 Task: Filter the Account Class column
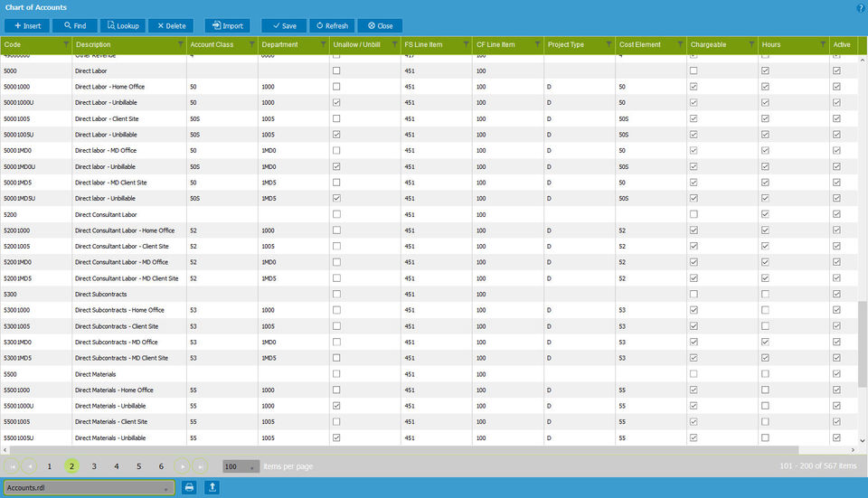tap(252, 44)
